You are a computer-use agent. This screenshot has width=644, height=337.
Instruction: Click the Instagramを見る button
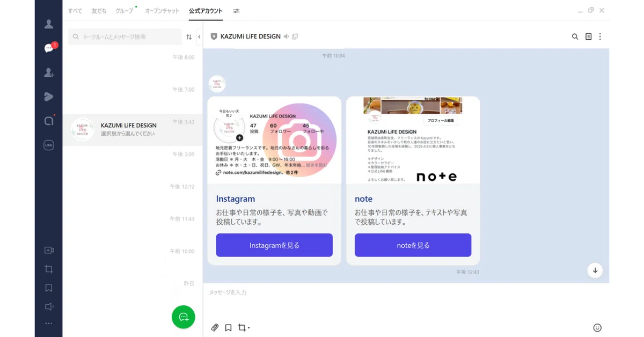click(274, 245)
